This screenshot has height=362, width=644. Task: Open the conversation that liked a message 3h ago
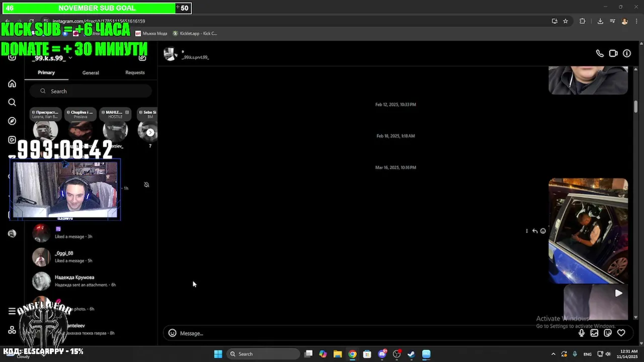click(91, 233)
